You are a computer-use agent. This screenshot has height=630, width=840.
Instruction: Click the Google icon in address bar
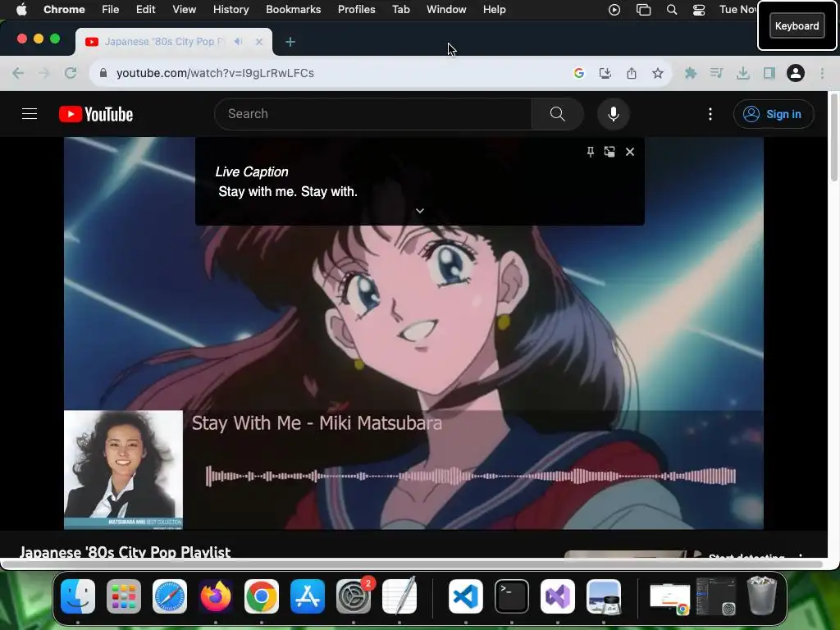click(578, 73)
